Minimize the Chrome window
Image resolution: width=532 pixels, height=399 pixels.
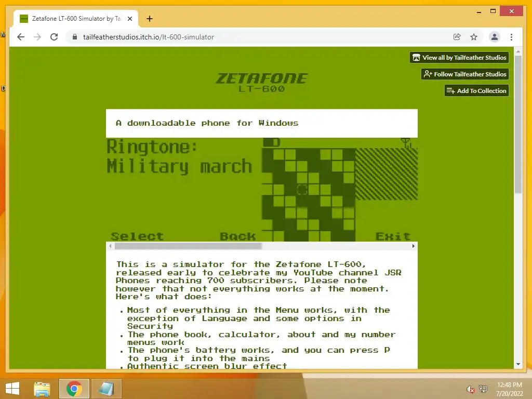click(478, 11)
